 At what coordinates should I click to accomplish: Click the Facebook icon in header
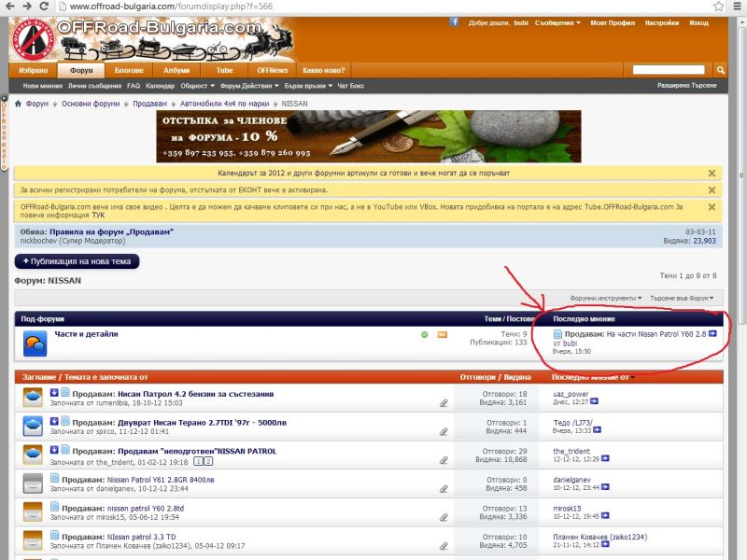[454, 21]
